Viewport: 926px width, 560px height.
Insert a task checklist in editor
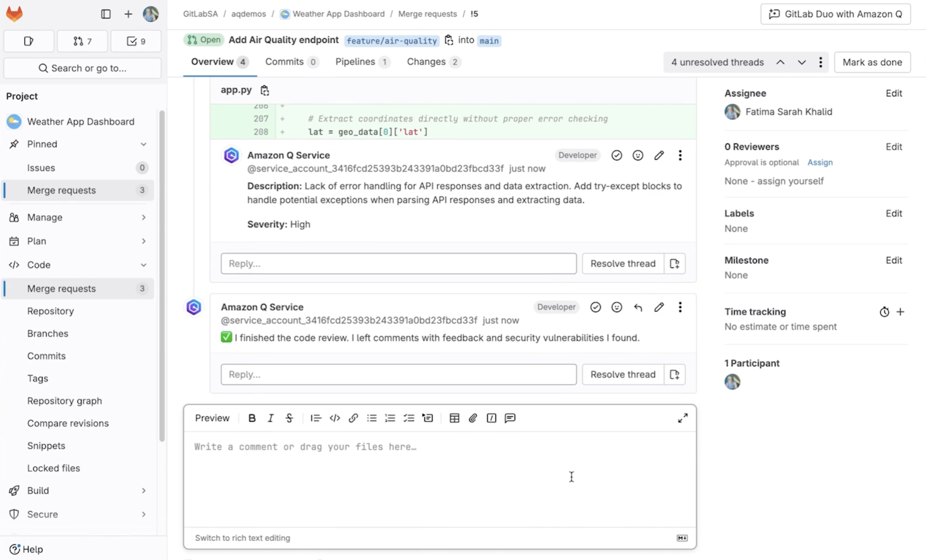coord(409,418)
